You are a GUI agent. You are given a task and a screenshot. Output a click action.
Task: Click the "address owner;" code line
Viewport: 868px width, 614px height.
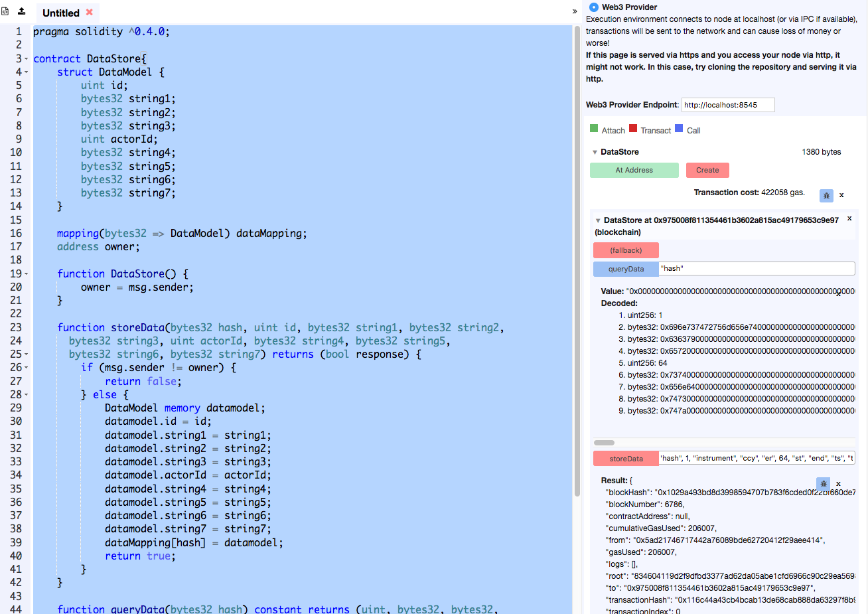98,247
